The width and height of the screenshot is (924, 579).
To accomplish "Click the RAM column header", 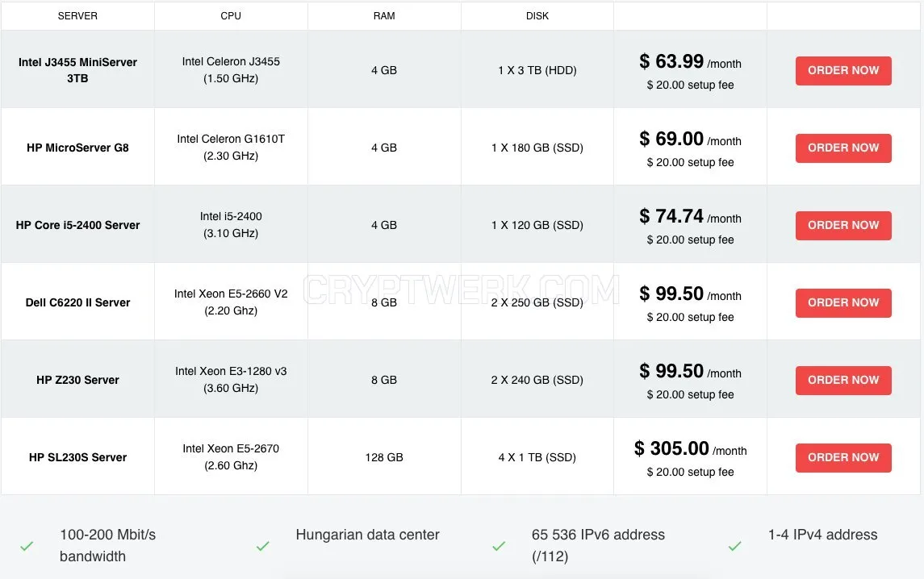I will tap(384, 16).
